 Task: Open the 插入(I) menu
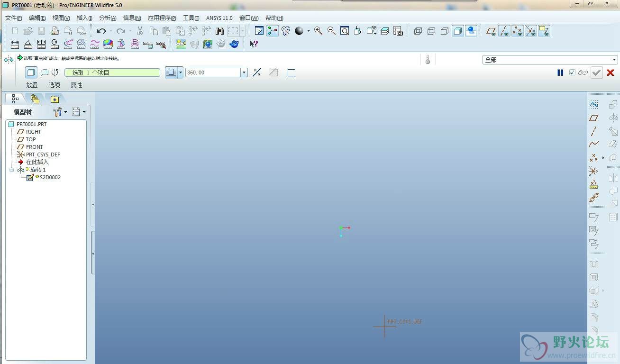pyautogui.click(x=84, y=18)
